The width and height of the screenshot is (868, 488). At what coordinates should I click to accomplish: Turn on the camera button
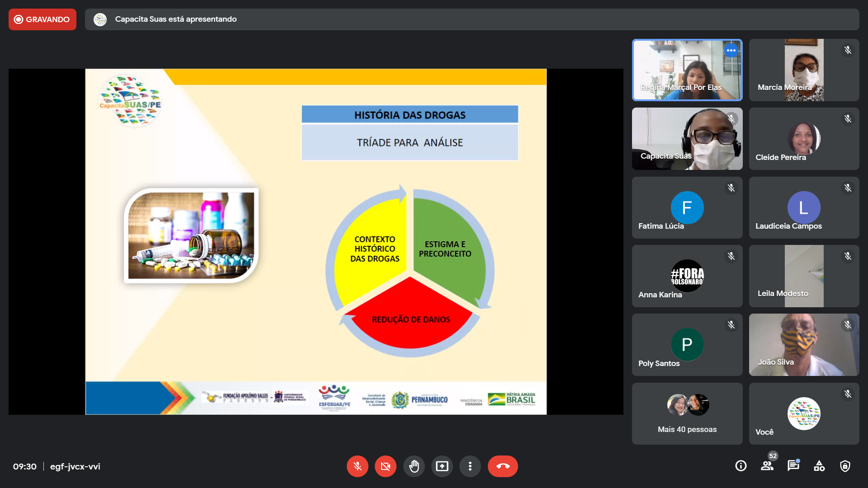point(385,466)
